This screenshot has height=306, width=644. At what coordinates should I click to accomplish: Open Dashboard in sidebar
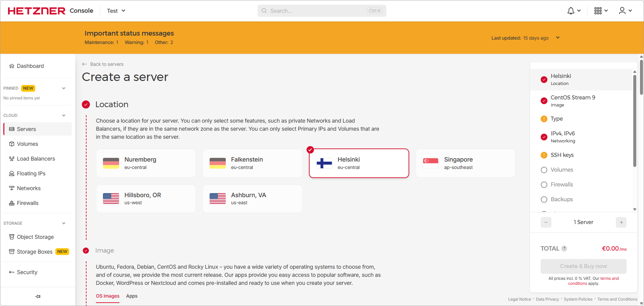tap(38, 66)
